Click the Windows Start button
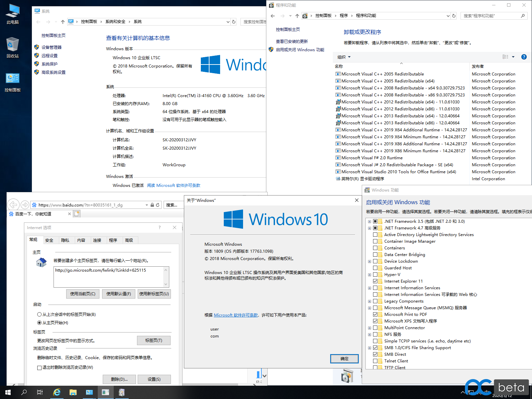This screenshot has height=399, width=532. click(x=8, y=392)
